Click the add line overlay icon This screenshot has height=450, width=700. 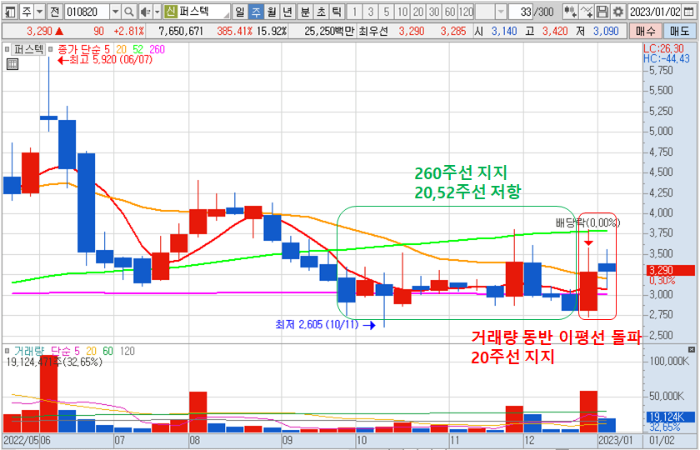pos(587,11)
